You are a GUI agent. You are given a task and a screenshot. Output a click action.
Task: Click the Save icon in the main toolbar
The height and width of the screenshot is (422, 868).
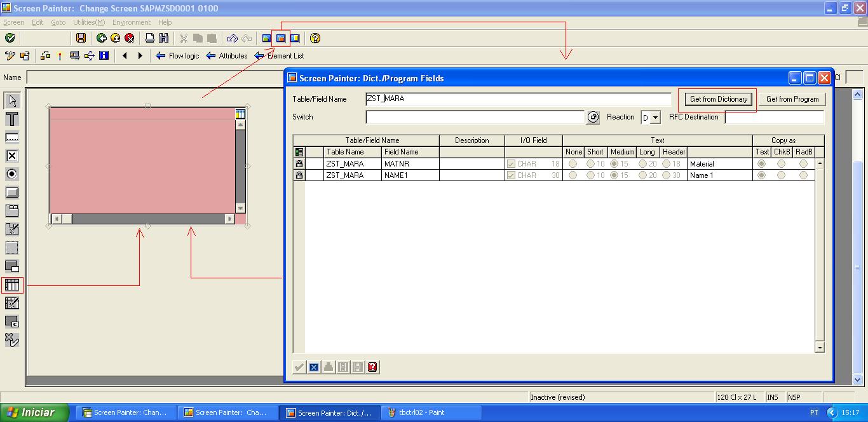click(81, 38)
